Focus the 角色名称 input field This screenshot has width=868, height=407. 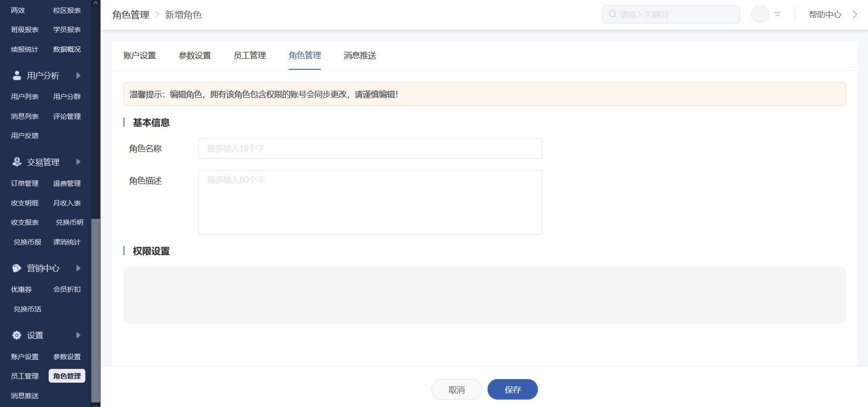[370, 149]
